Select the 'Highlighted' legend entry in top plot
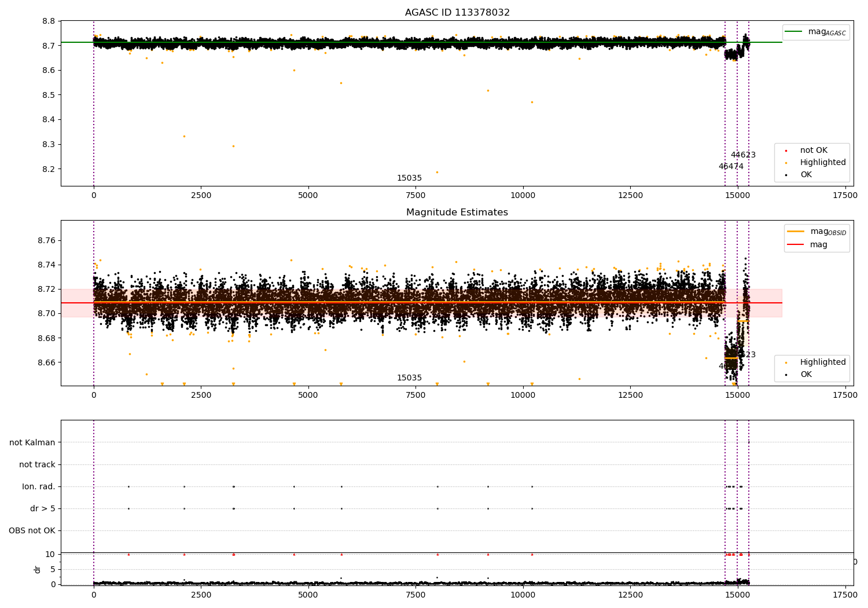The width and height of the screenshot is (868, 608). pyautogui.click(x=822, y=163)
